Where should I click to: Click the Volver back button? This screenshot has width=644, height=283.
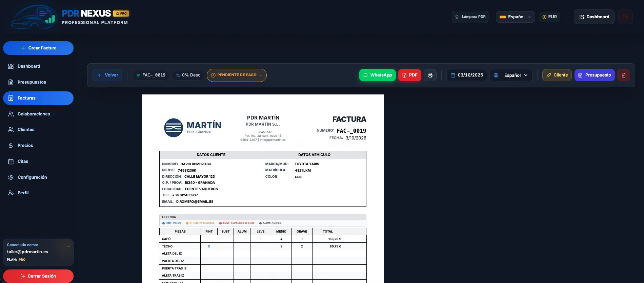tap(107, 75)
